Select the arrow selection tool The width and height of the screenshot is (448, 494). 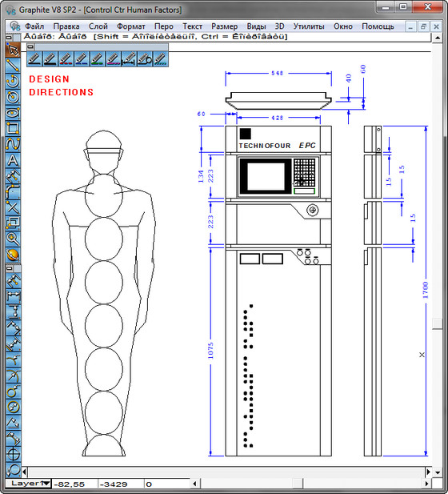pos(13,50)
